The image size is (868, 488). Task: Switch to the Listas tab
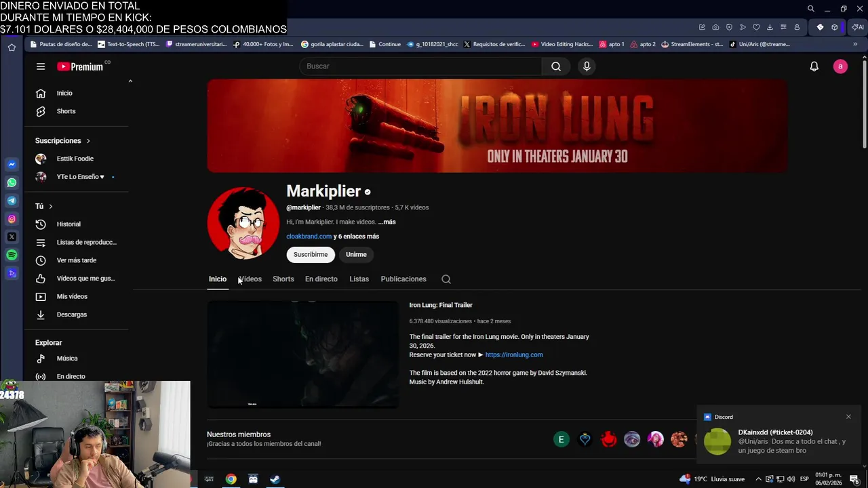[359, 279]
